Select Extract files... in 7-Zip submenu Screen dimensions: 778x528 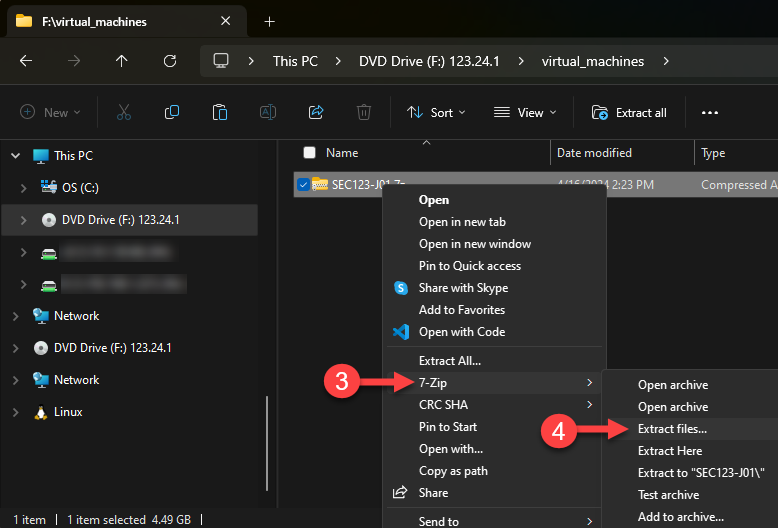pyautogui.click(x=672, y=429)
